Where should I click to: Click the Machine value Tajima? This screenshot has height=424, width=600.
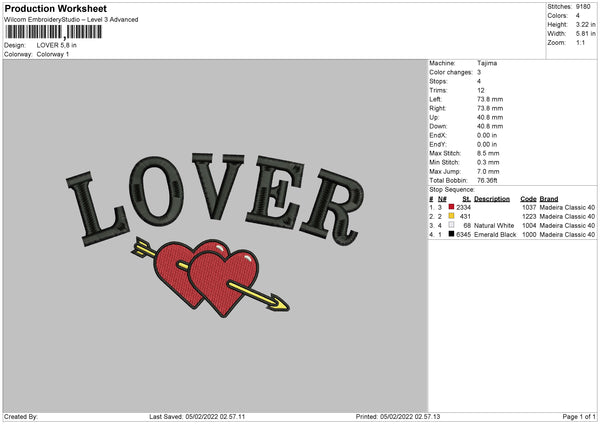coord(487,63)
